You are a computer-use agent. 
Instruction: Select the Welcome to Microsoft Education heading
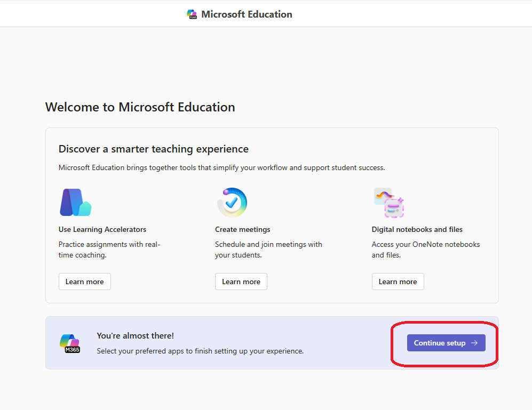click(x=140, y=107)
